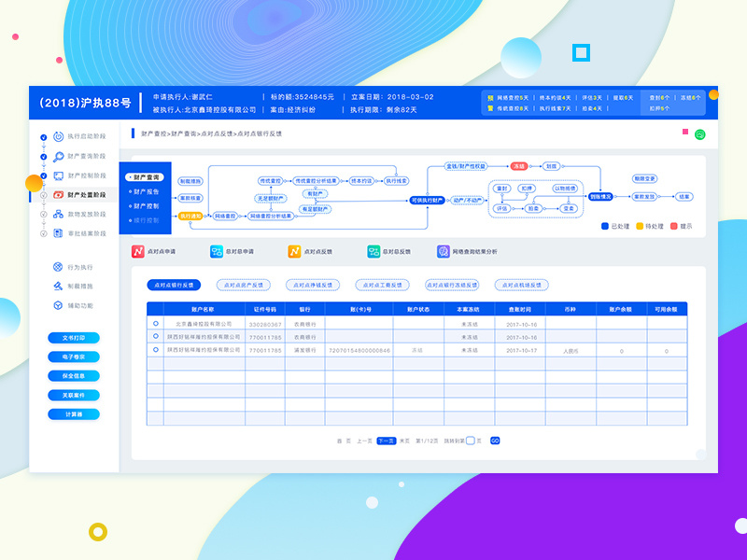This screenshot has width=747, height=560.
Task: Click the 执行启动阶段 power icon
Action: pos(59,137)
